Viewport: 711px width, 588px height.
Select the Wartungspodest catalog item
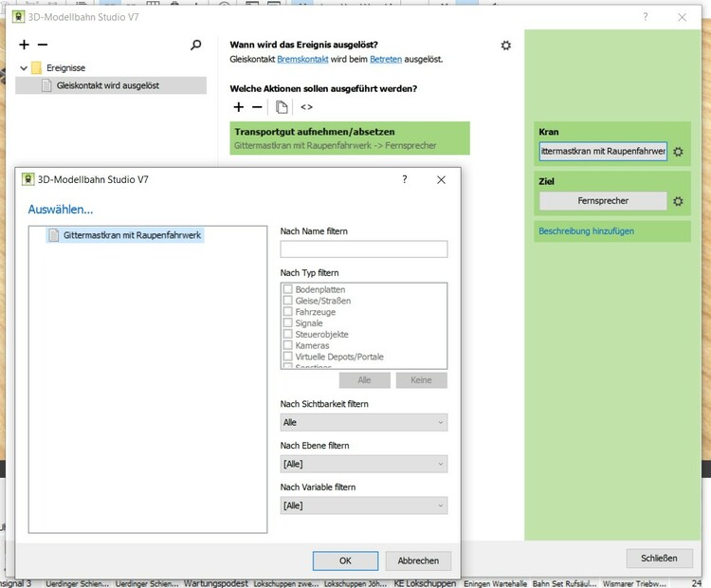(x=216, y=583)
